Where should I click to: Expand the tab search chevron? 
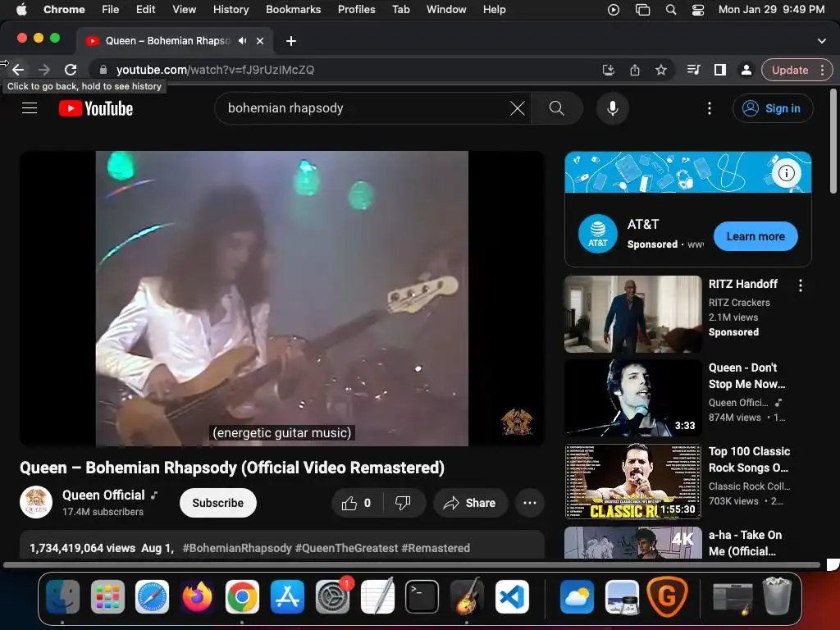tap(822, 41)
